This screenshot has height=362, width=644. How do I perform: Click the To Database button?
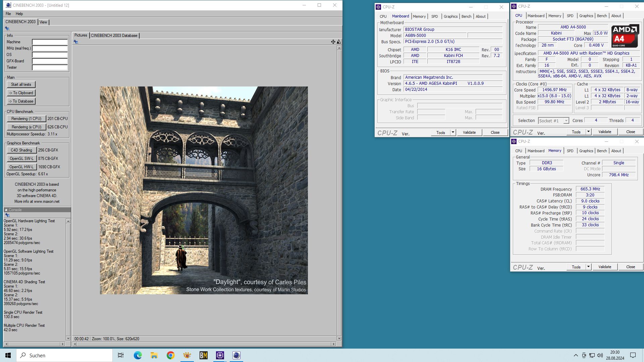21,101
